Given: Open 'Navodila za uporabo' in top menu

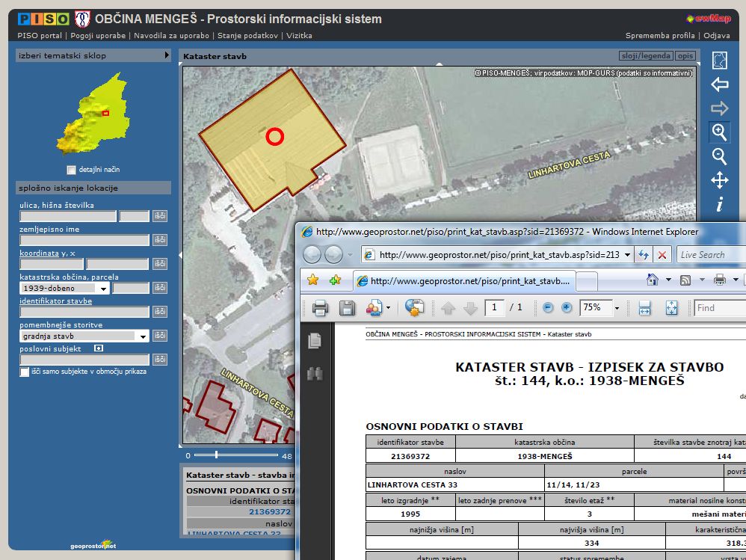Looking at the screenshot, I should tap(171, 35).
